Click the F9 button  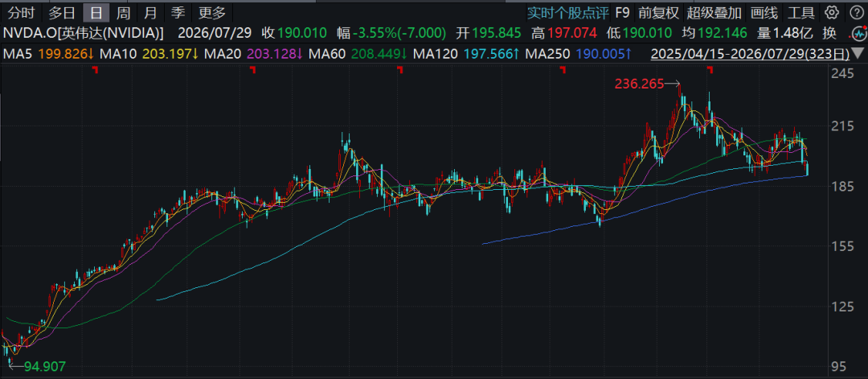(x=623, y=12)
